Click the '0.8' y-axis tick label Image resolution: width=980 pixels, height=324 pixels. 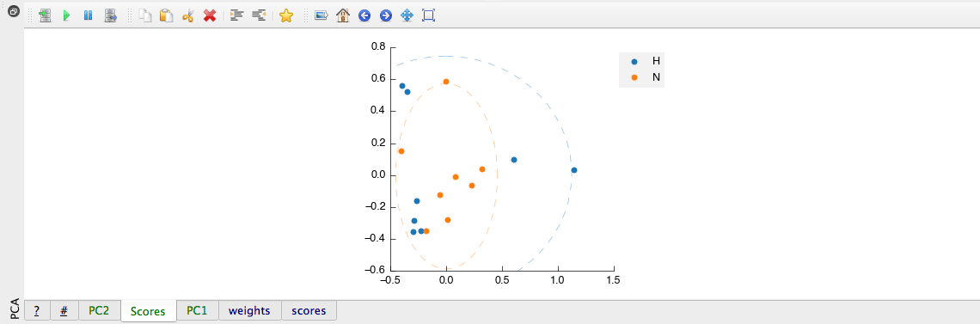pos(378,46)
